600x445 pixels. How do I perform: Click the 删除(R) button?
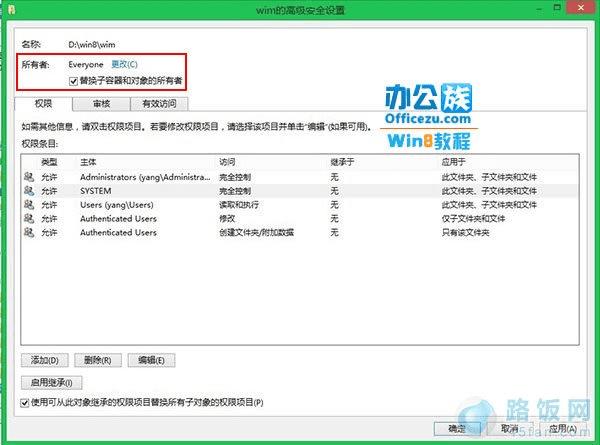pos(98,360)
